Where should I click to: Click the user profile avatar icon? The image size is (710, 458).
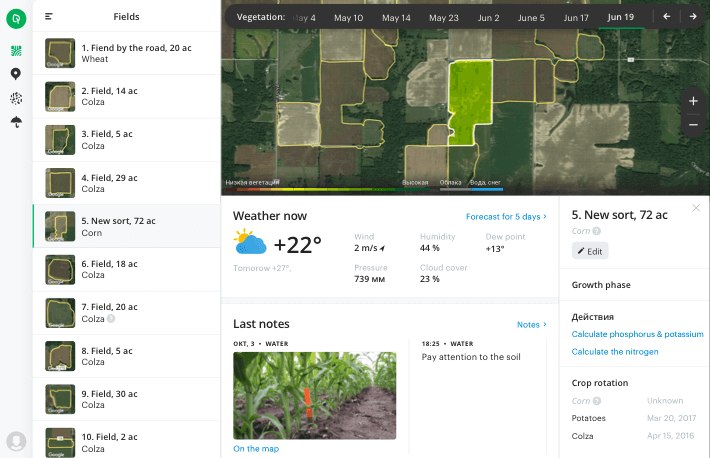15,440
